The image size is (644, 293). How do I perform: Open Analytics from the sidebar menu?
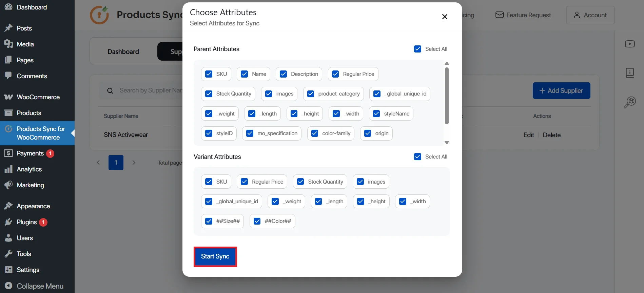pyautogui.click(x=29, y=169)
